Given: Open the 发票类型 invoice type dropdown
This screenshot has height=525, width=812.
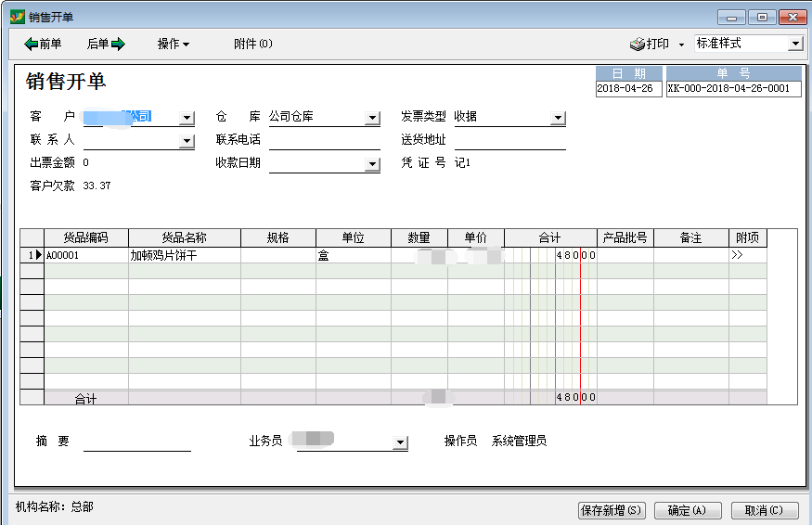Looking at the screenshot, I should [x=558, y=118].
